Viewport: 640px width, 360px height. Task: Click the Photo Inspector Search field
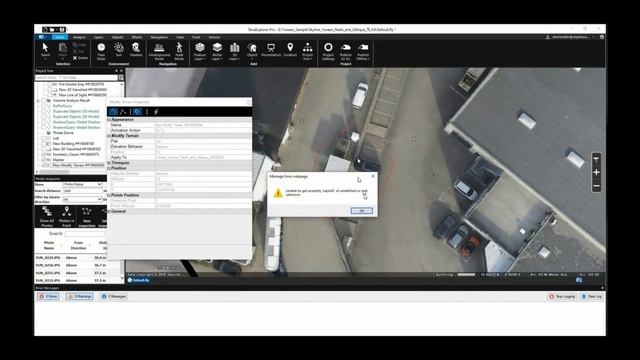85,233
